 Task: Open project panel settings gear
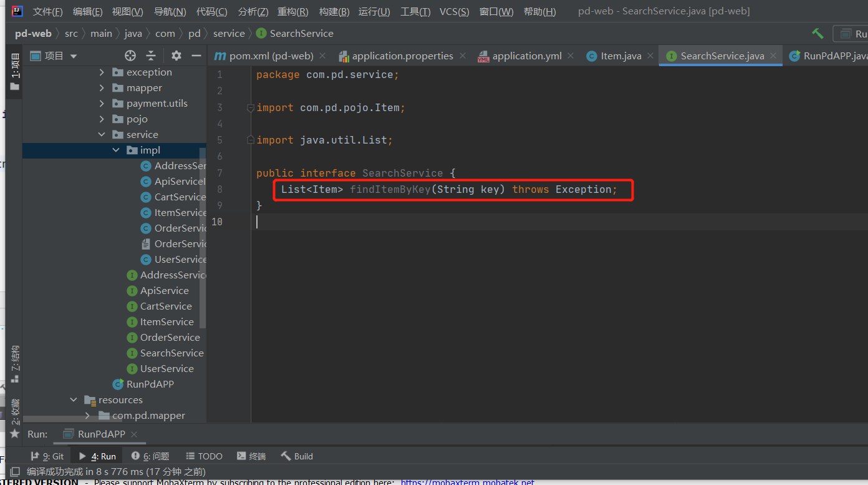(176, 56)
